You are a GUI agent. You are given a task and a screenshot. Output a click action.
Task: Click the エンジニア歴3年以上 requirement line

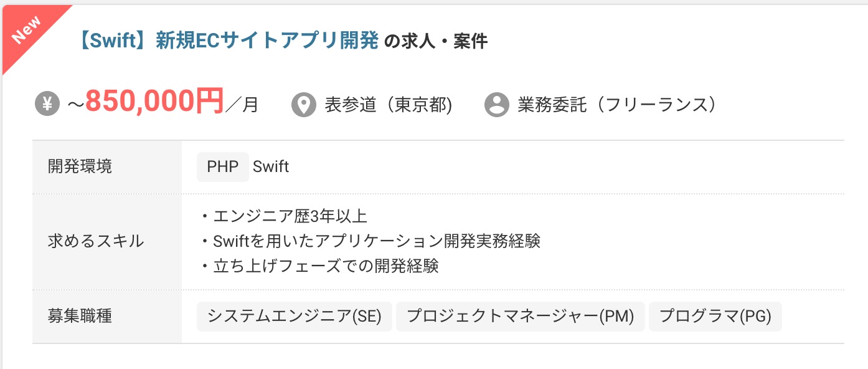tap(284, 216)
